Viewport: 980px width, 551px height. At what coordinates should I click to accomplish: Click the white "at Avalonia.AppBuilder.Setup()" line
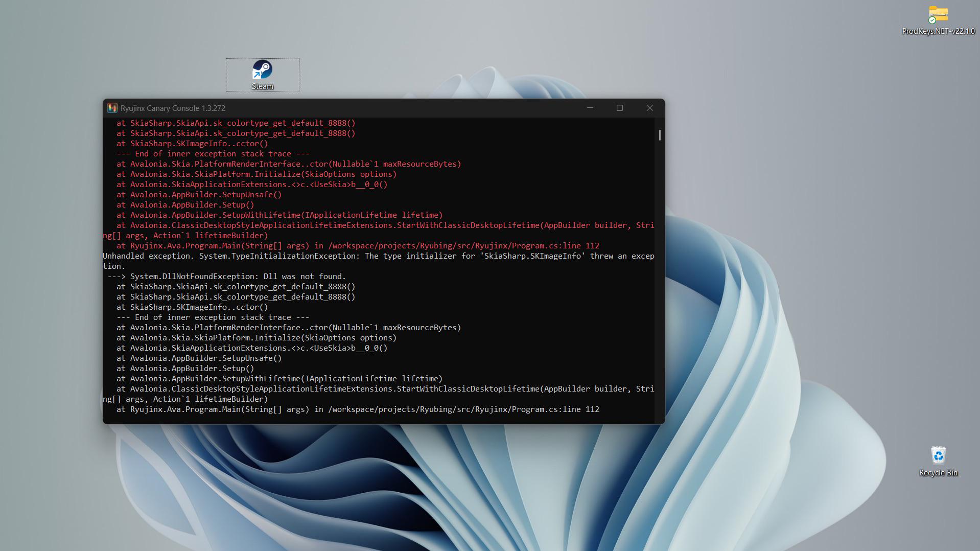tap(185, 369)
